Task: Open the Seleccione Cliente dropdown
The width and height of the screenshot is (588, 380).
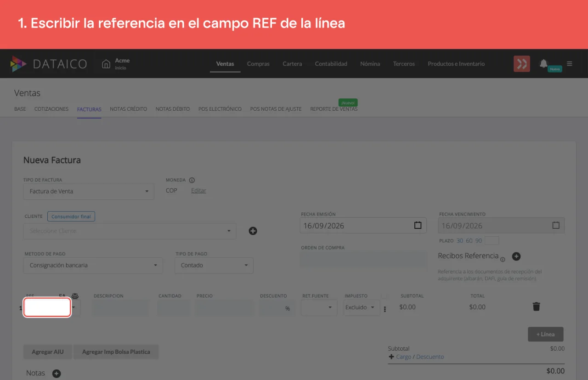Action: pos(130,231)
